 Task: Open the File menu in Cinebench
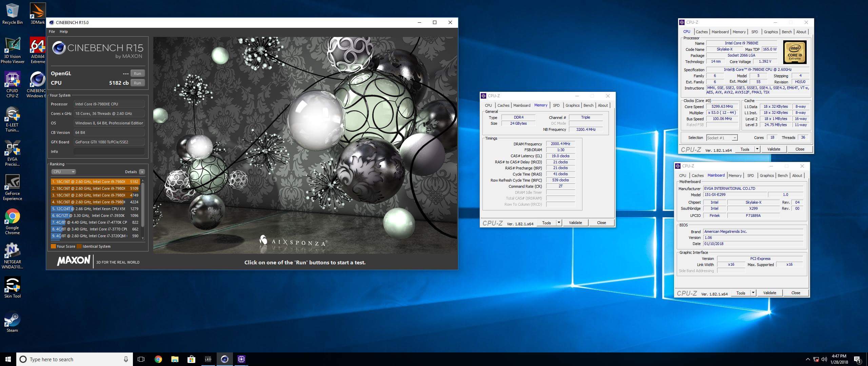[52, 32]
